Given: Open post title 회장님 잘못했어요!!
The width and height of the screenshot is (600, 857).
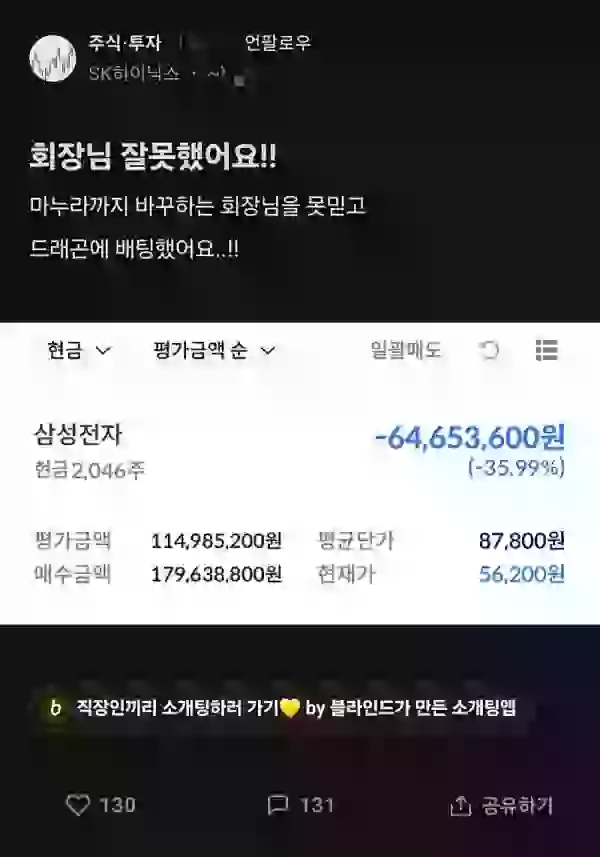Looking at the screenshot, I should 153,156.
